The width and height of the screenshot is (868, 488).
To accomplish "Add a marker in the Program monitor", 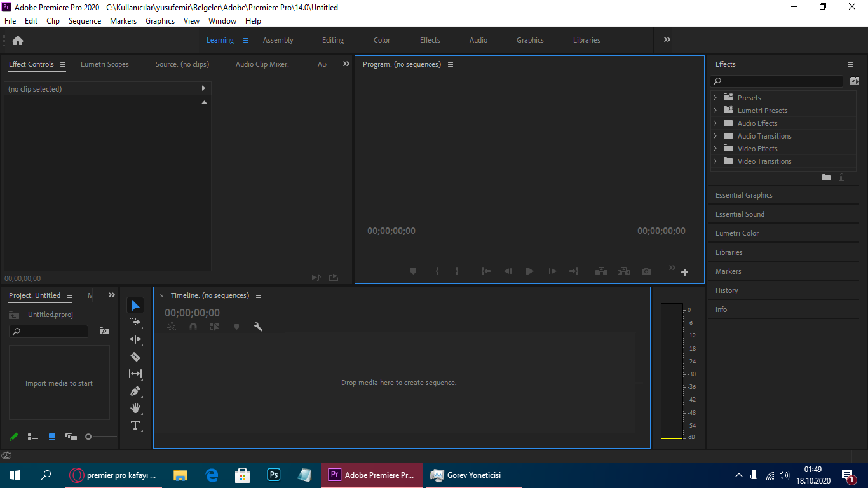I will (x=413, y=271).
